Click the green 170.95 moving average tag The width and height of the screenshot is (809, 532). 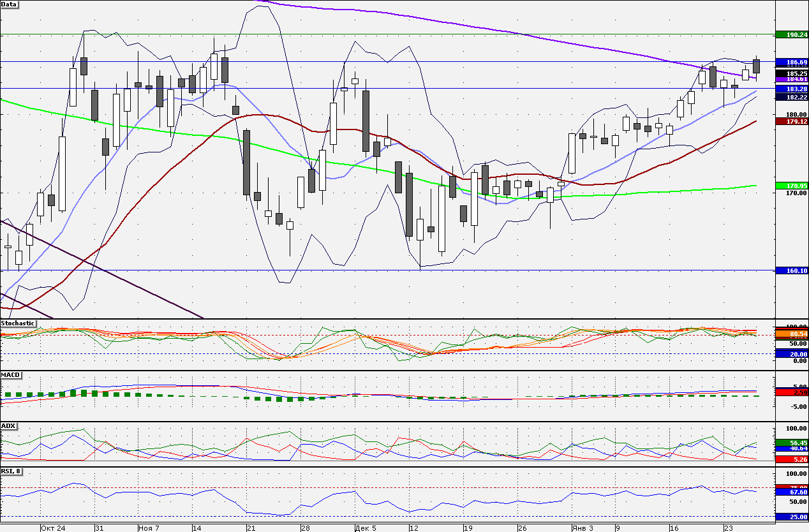tap(792, 186)
